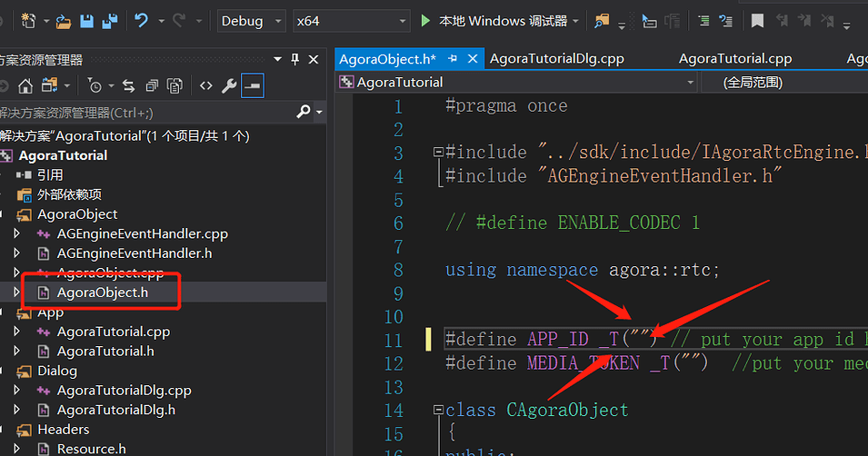
Task: Collapse the CAgoraObject class block
Action: point(438,410)
